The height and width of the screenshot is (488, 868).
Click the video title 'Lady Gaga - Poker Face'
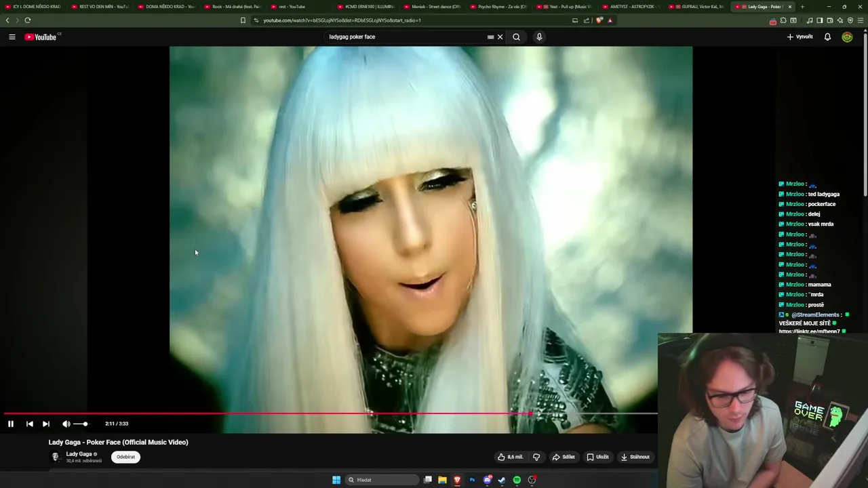118,442
